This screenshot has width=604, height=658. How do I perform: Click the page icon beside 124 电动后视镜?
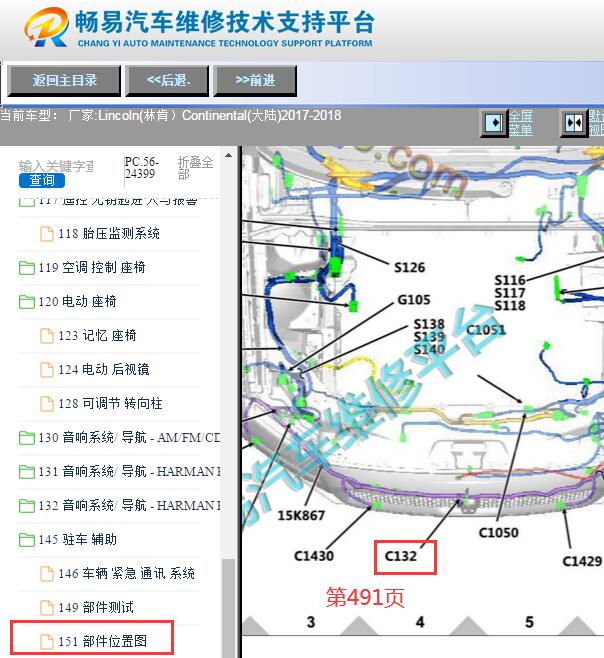(x=47, y=370)
